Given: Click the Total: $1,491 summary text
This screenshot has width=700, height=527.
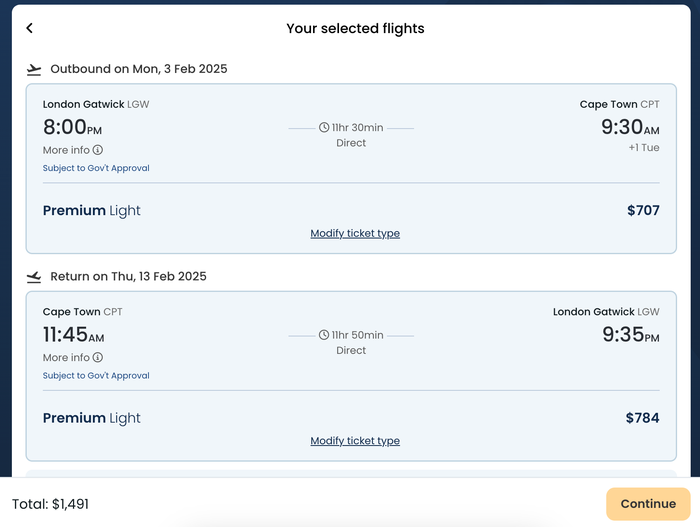Looking at the screenshot, I should [50, 504].
